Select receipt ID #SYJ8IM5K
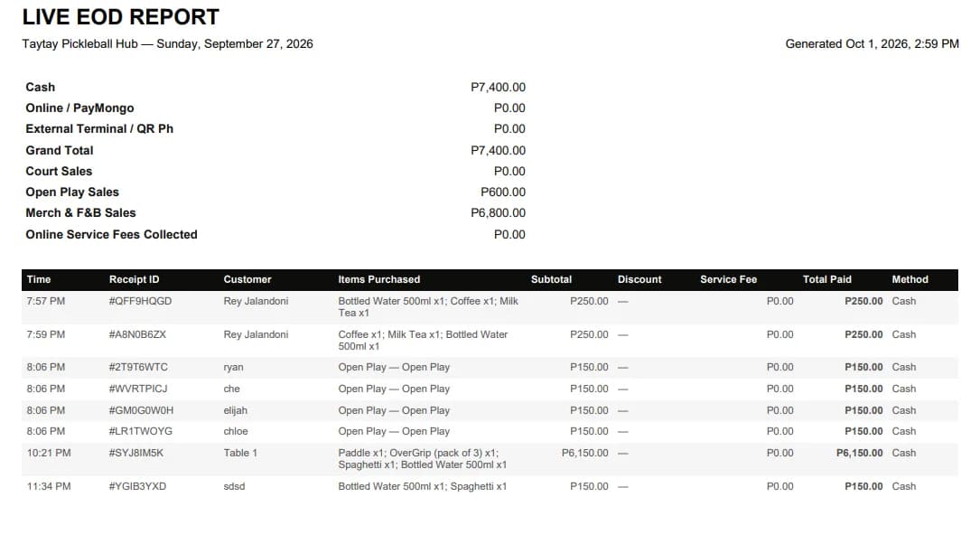This screenshot has width=980, height=544. (x=136, y=453)
